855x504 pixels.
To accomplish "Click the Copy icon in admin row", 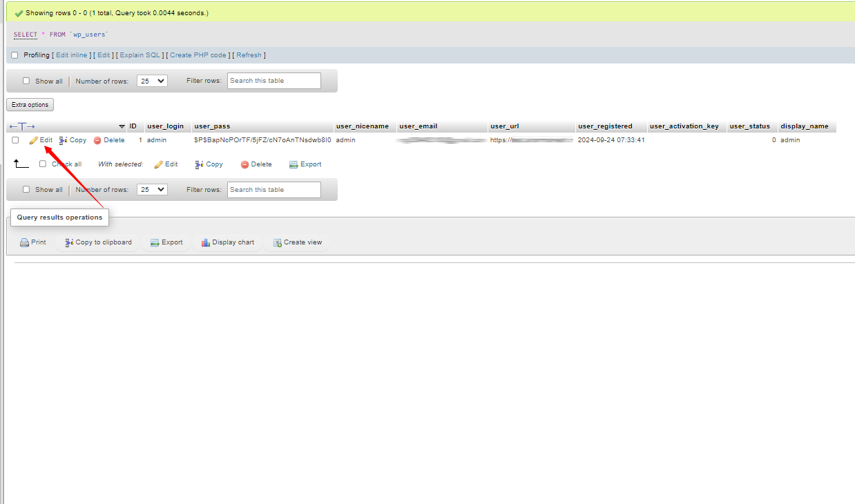I will 63,140.
